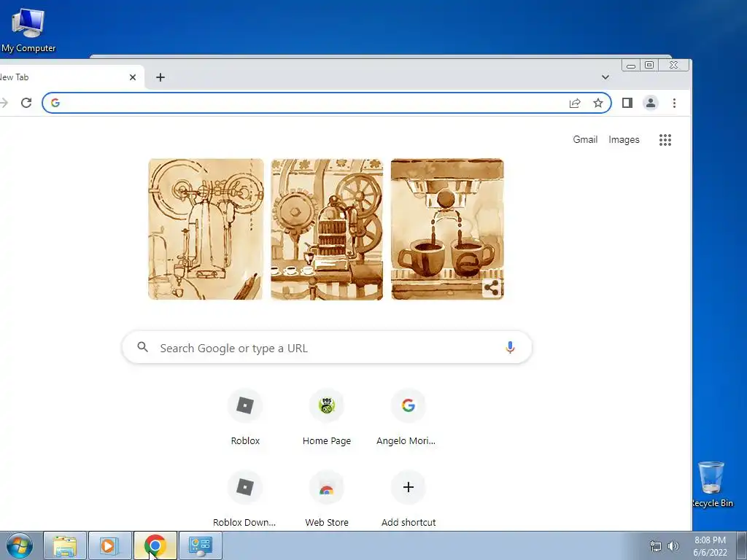Click the Search Google or type a URL box
The width and height of the screenshot is (747, 560).
coord(327,348)
